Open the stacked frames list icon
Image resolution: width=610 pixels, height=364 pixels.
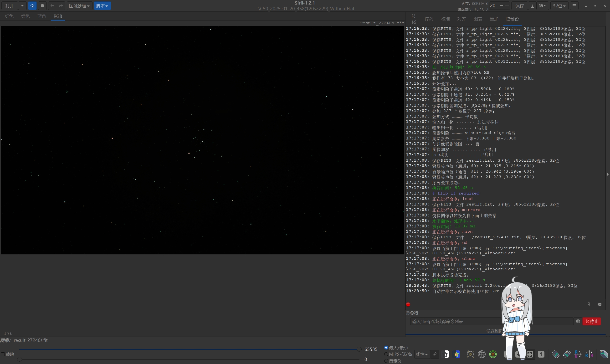[604, 354]
